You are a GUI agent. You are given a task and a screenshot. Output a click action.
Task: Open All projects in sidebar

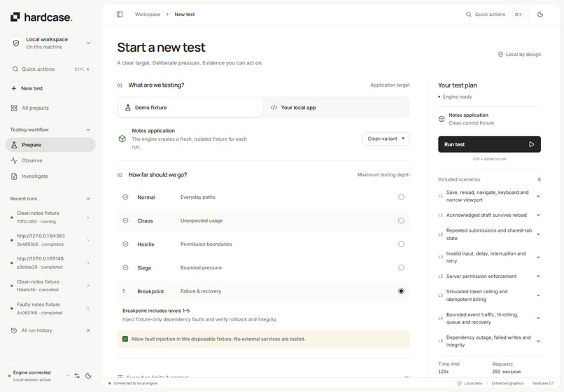click(50, 108)
